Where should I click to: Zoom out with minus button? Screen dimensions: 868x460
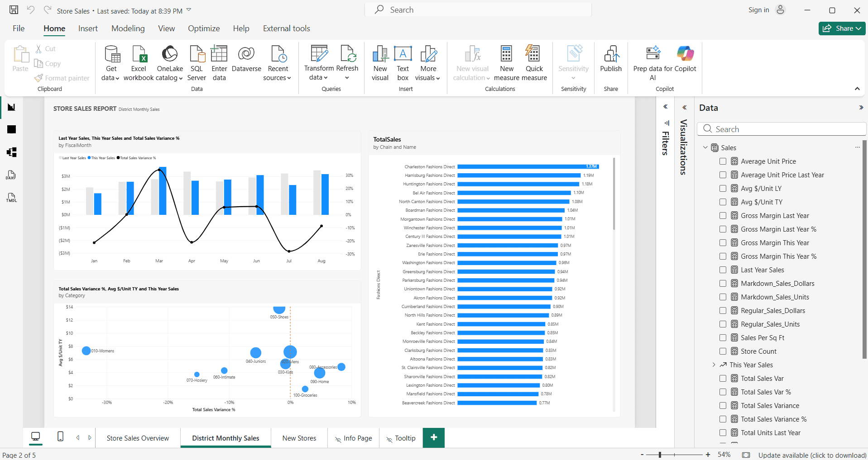pyautogui.click(x=642, y=455)
